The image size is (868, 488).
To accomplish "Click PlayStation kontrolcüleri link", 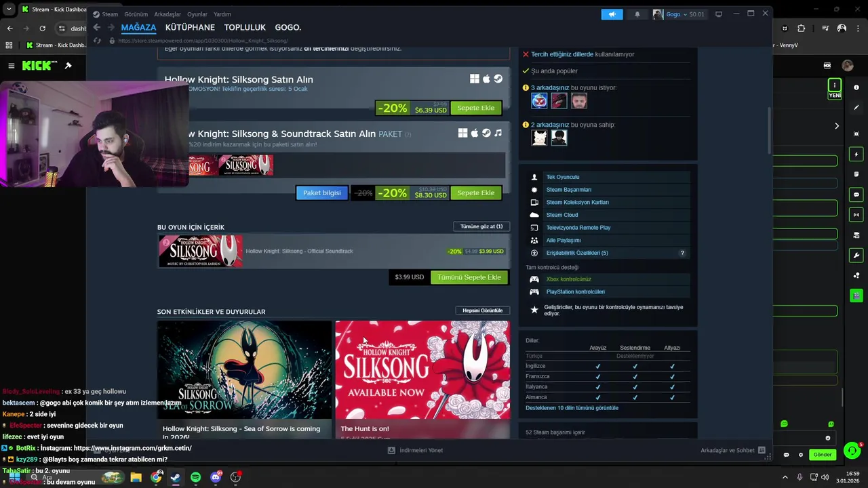I will click(575, 291).
